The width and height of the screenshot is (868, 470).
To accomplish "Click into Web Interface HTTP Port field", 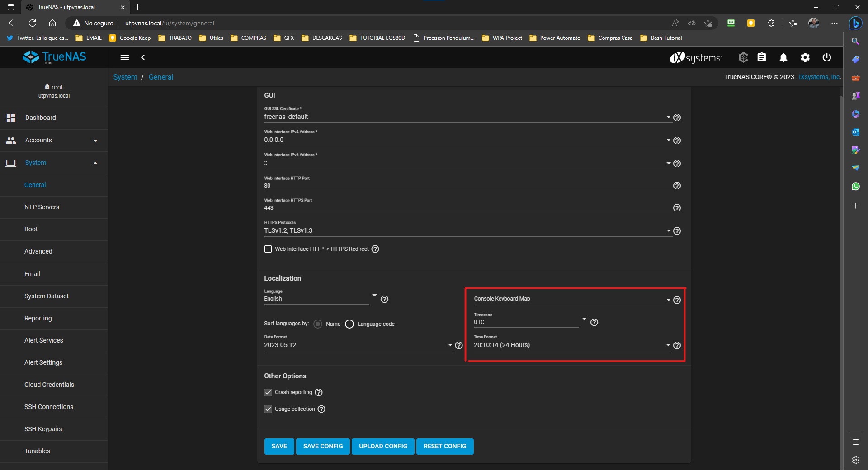I will point(468,186).
